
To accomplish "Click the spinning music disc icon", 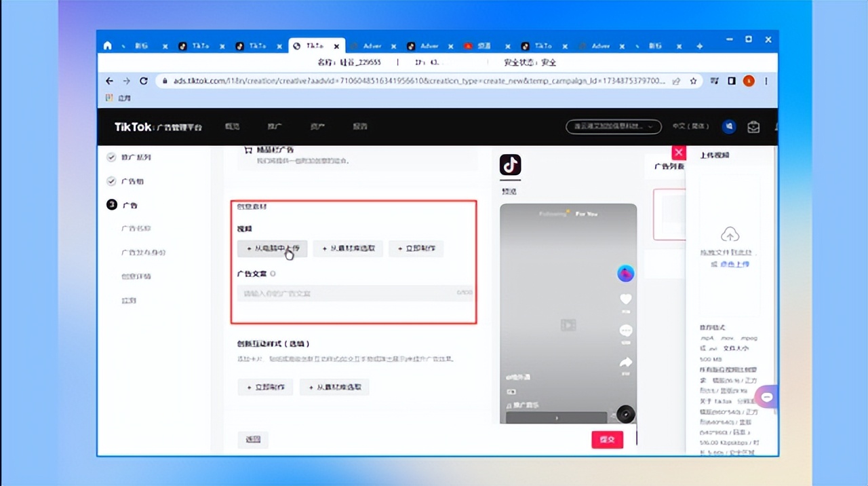I will click(625, 413).
